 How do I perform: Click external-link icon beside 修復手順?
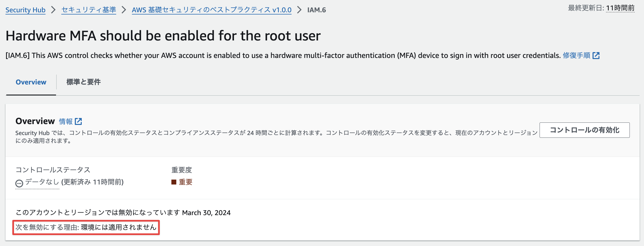point(596,55)
